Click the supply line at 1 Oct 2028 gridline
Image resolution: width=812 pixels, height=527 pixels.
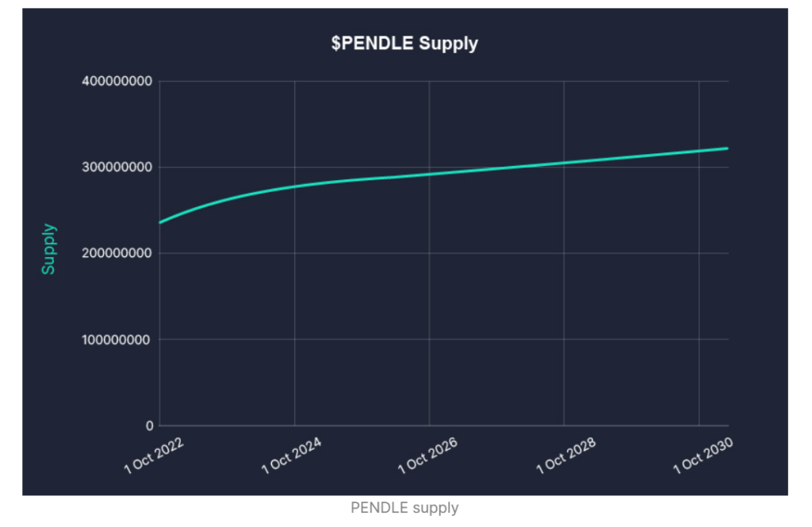(564, 162)
